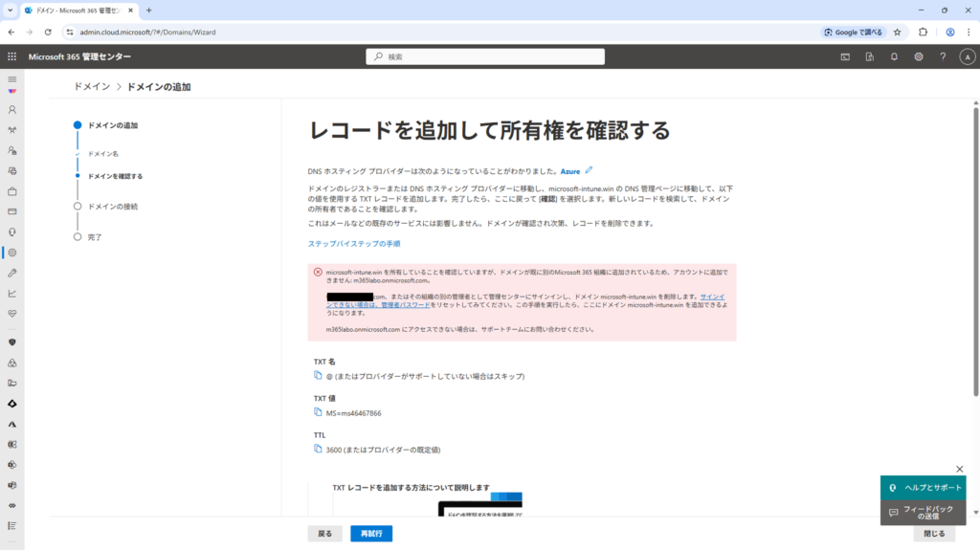Screen dimensions: 980x551
Task: Click the 戻る button
Action: coord(324,534)
